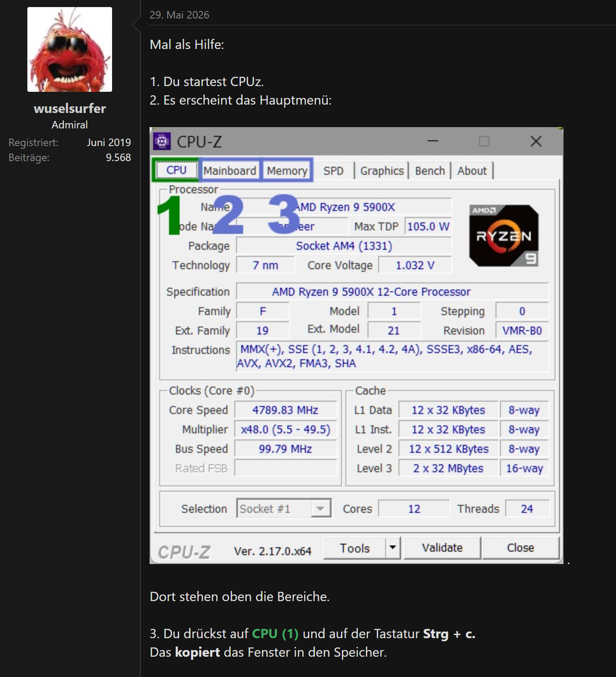Show the About tab

472,171
